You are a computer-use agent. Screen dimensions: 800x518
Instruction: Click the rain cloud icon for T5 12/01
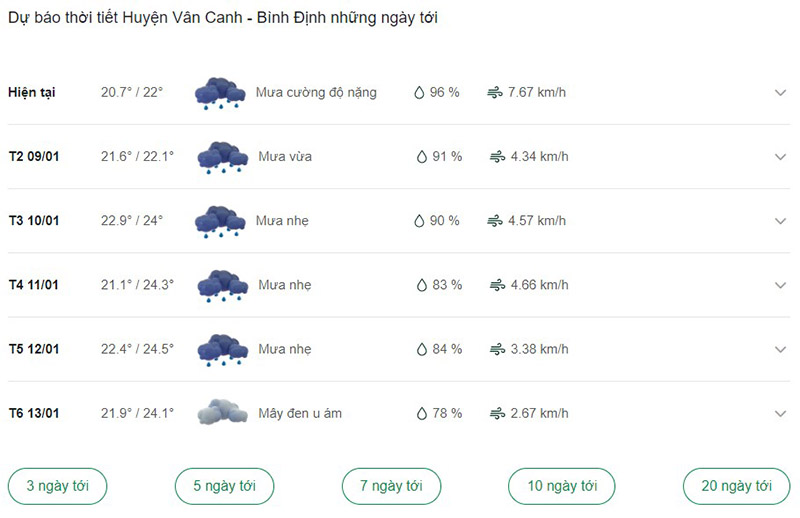coord(222,351)
